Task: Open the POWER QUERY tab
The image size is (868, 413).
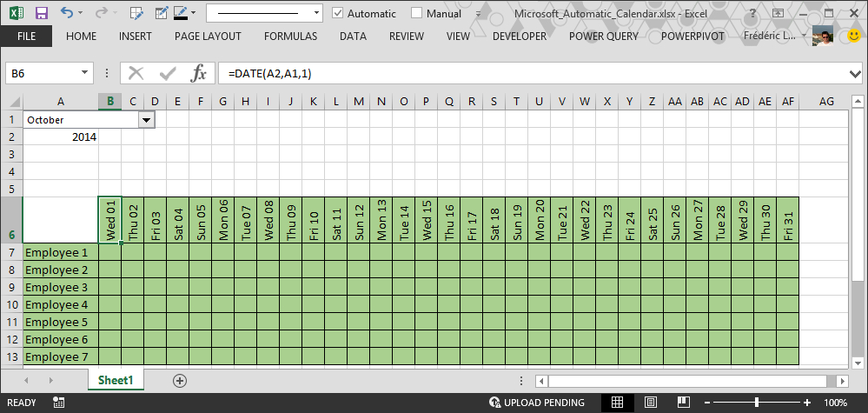Action: [x=604, y=37]
